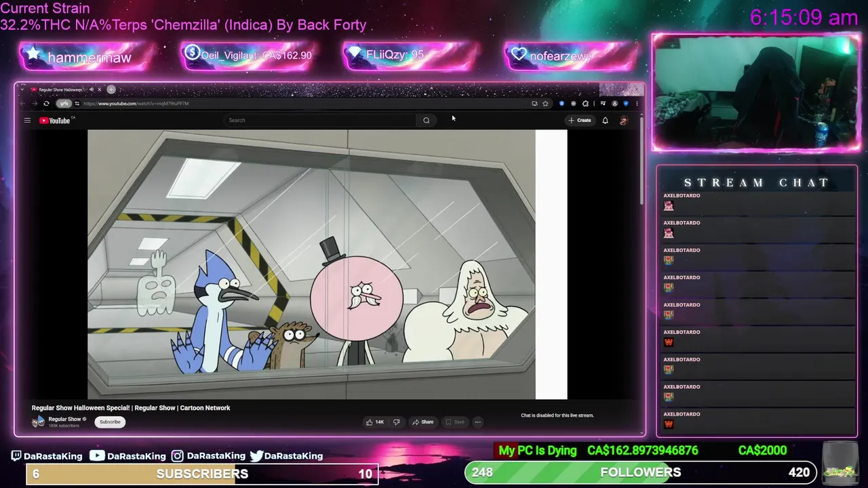Close the Regular Show Halloween tab
The width and height of the screenshot is (868, 488).
pos(99,89)
